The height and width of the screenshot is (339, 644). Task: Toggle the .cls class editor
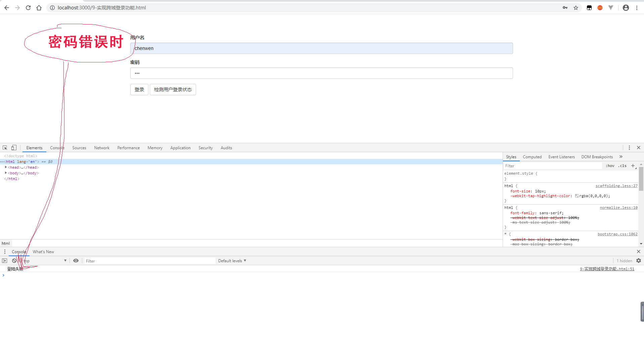point(623,166)
